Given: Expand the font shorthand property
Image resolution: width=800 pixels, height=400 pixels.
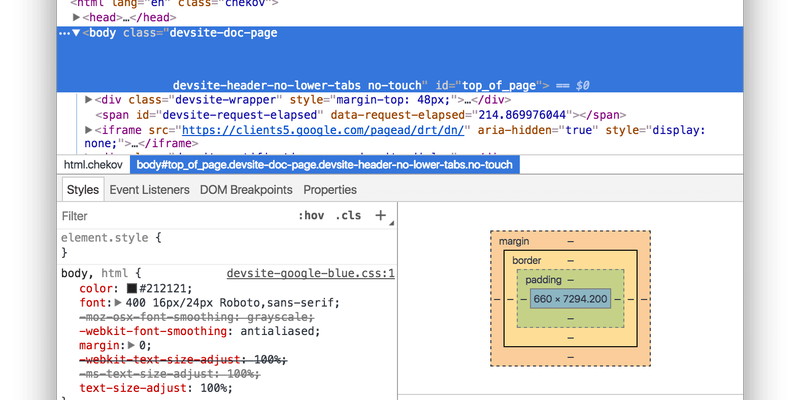Looking at the screenshot, I should (x=119, y=303).
